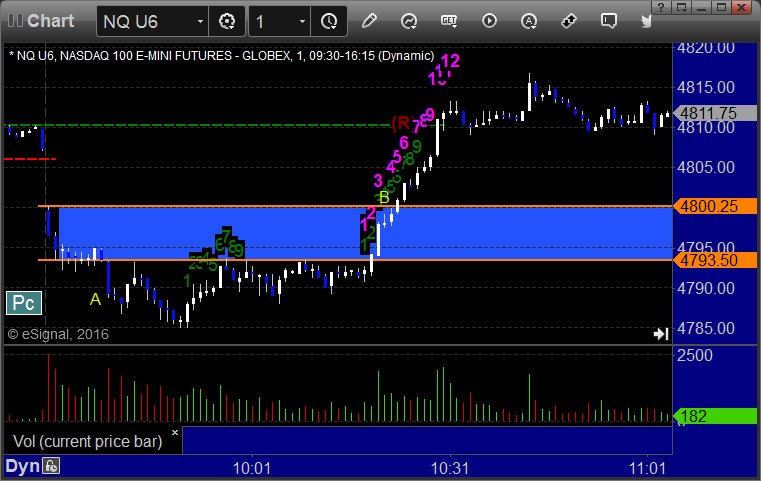Click the 4800.25 orange price label
The width and height of the screenshot is (761, 481).
[715, 206]
